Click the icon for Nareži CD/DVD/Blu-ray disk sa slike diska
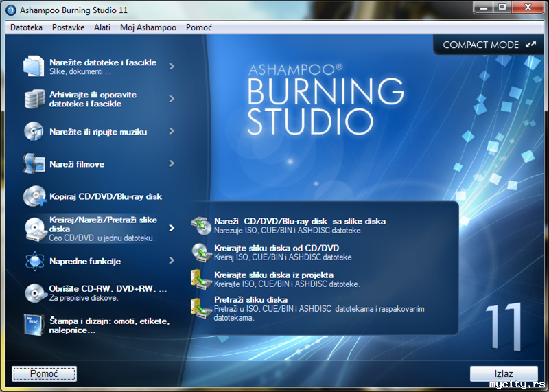 point(201,226)
